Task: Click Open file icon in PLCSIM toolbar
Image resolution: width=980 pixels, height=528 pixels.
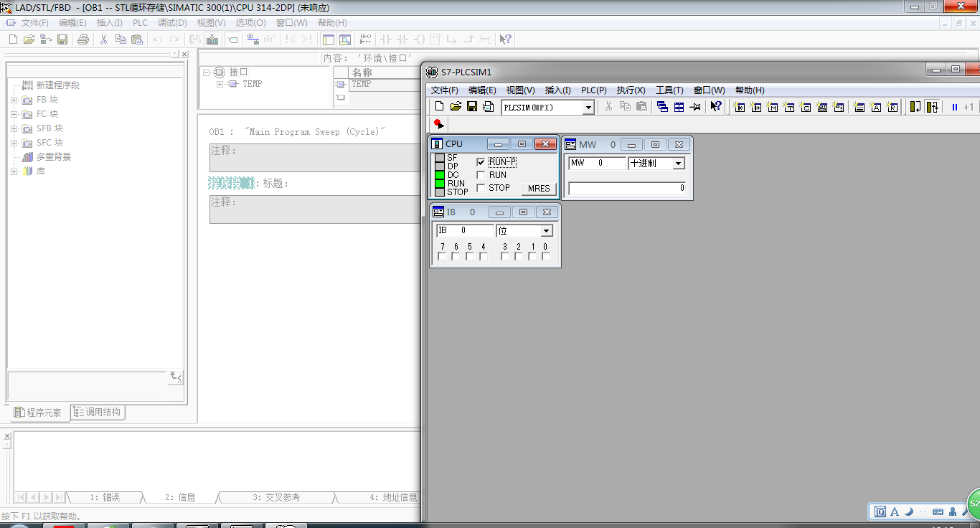Action: click(x=456, y=107)
